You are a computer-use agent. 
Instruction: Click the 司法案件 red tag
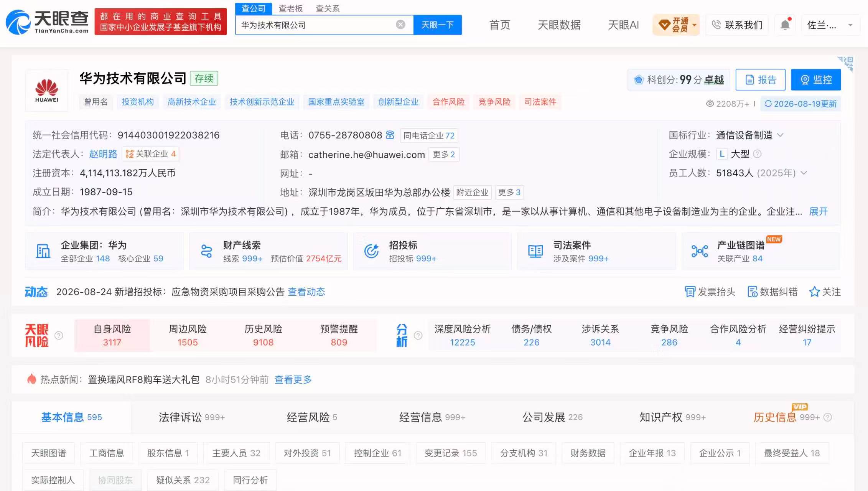click(x=540, y=102)
